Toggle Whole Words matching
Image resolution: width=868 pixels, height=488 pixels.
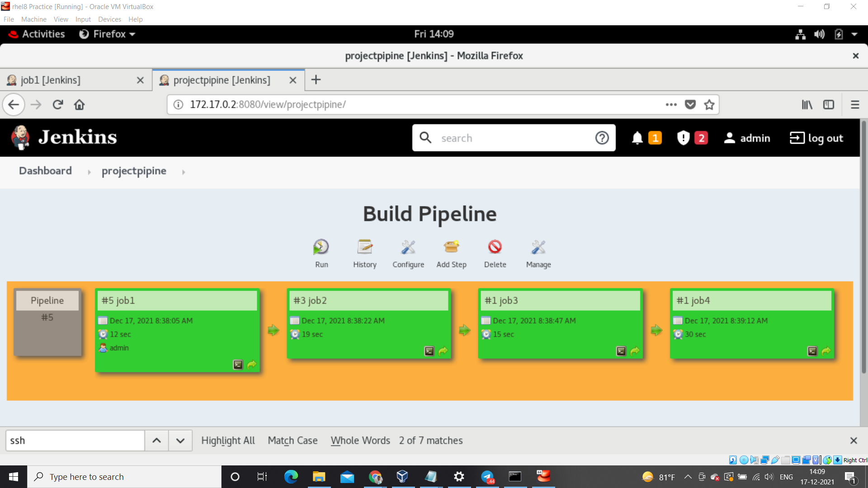360,441
